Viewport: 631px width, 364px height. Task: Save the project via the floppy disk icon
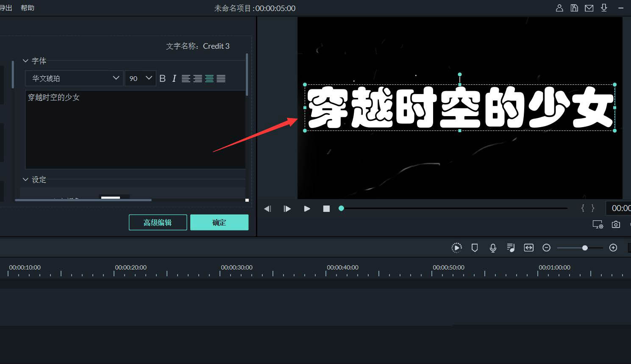click(x=574, y=8)
